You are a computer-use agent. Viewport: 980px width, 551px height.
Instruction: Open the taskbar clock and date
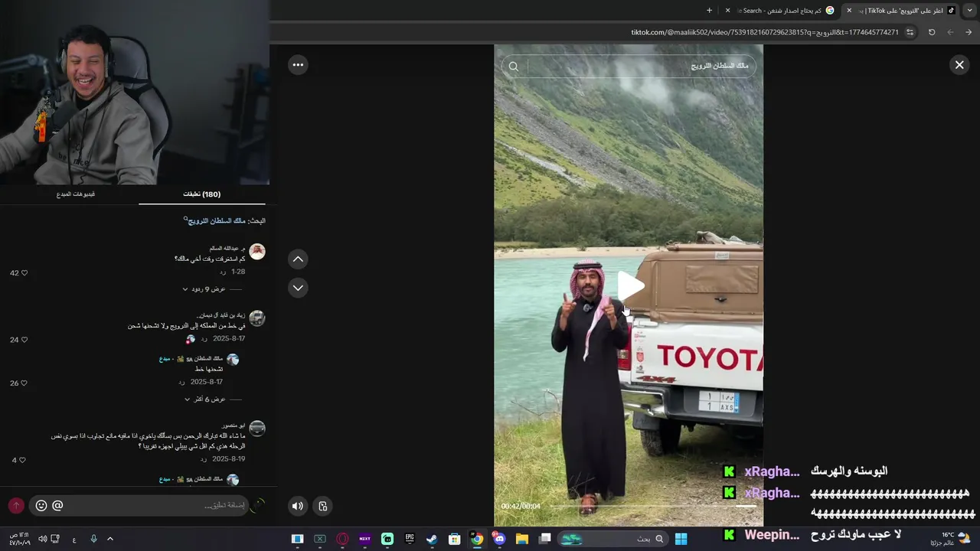click(x=19, y=539)
